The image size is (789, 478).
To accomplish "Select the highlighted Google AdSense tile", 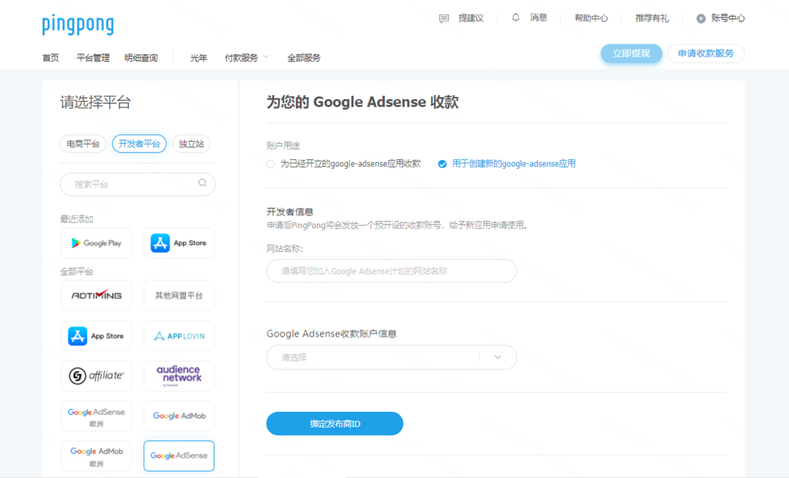I will pos(179,456).
